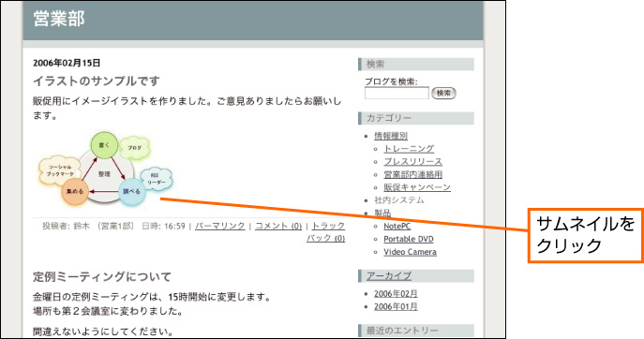Click the パーマリンク link under the post

pyautogui.click(x=219, y=226)
